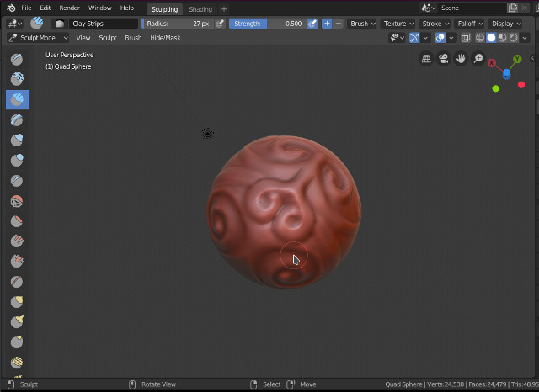Select the active Clay Strips tool

click(17, 99)
